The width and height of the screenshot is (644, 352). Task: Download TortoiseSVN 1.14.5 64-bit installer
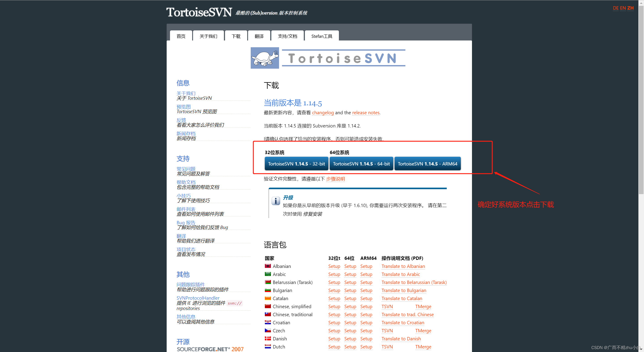click(361, 164)
